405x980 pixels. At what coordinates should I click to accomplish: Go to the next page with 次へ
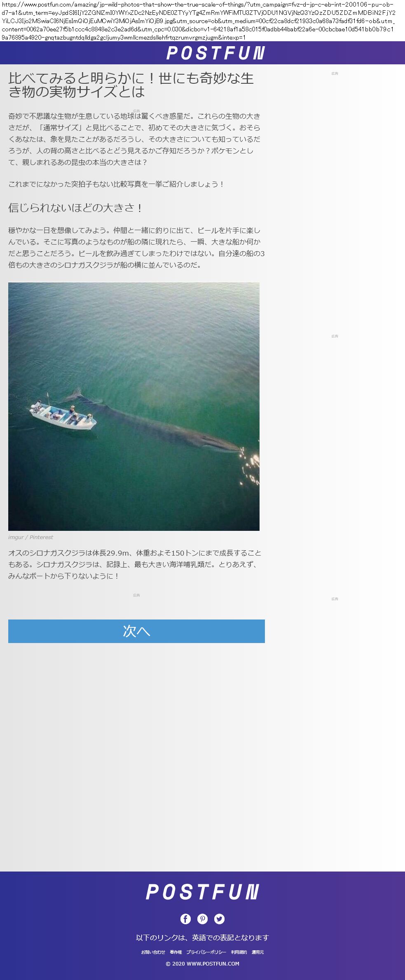136,631
